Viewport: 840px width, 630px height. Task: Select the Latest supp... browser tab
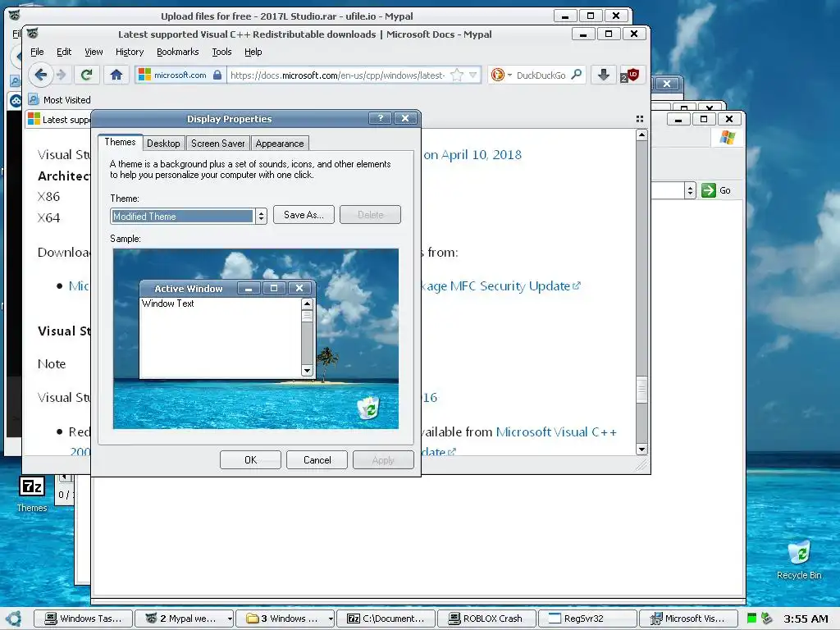(x=59, y=120)
